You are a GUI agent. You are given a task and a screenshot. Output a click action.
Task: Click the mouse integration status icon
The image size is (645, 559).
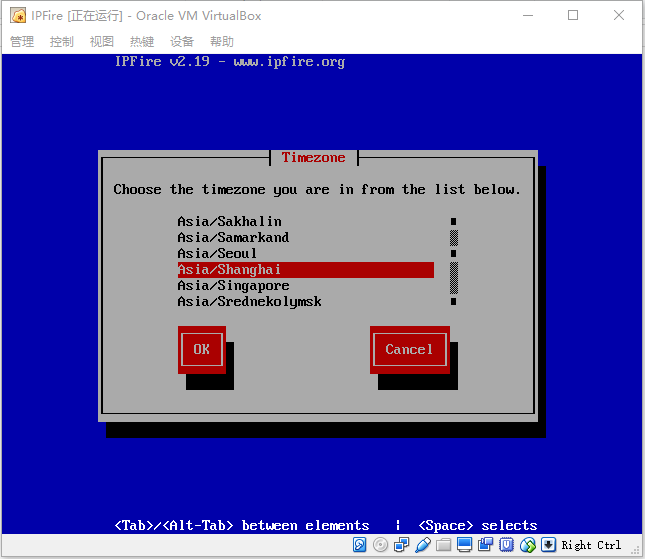pos(528,545)
